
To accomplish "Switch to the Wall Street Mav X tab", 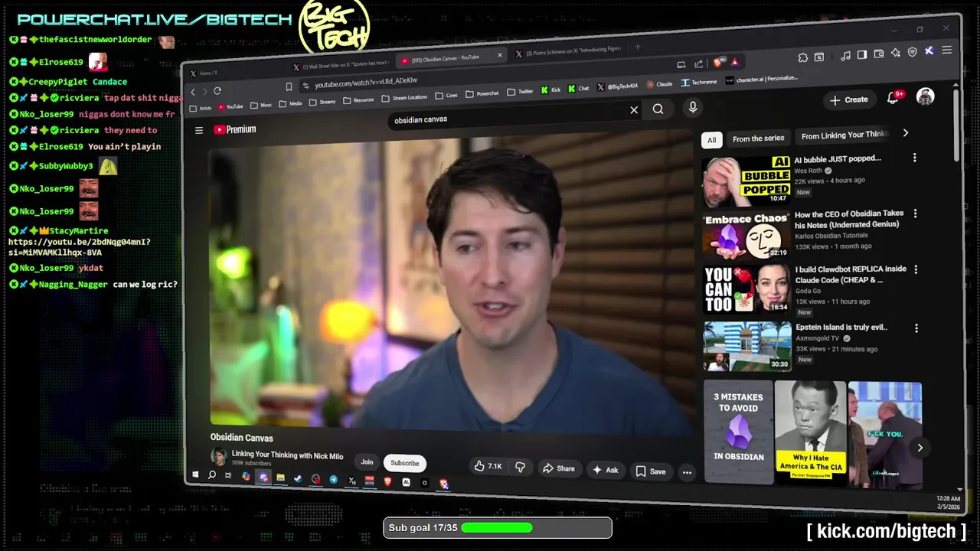I will (341, 64).
